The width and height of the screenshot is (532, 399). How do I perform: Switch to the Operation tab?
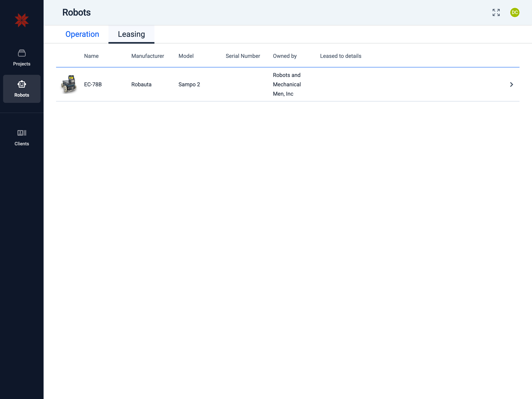click(x=82, y=34)
